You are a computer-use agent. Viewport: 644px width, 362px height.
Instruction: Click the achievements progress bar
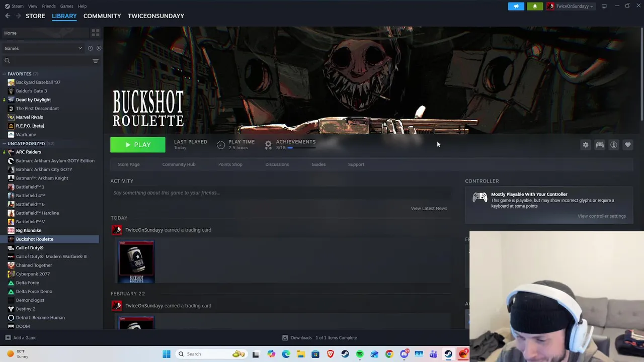point(301,148)
